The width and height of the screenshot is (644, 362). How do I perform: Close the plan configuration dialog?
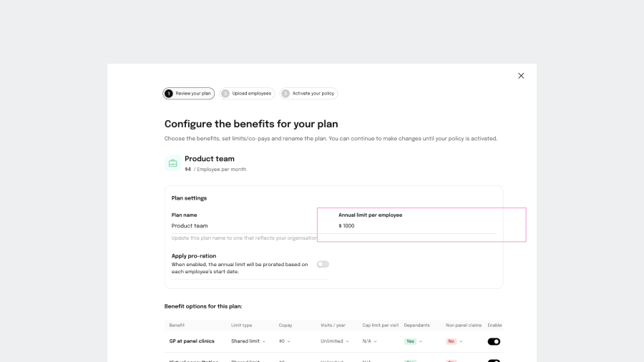click(x=521, y=76)
